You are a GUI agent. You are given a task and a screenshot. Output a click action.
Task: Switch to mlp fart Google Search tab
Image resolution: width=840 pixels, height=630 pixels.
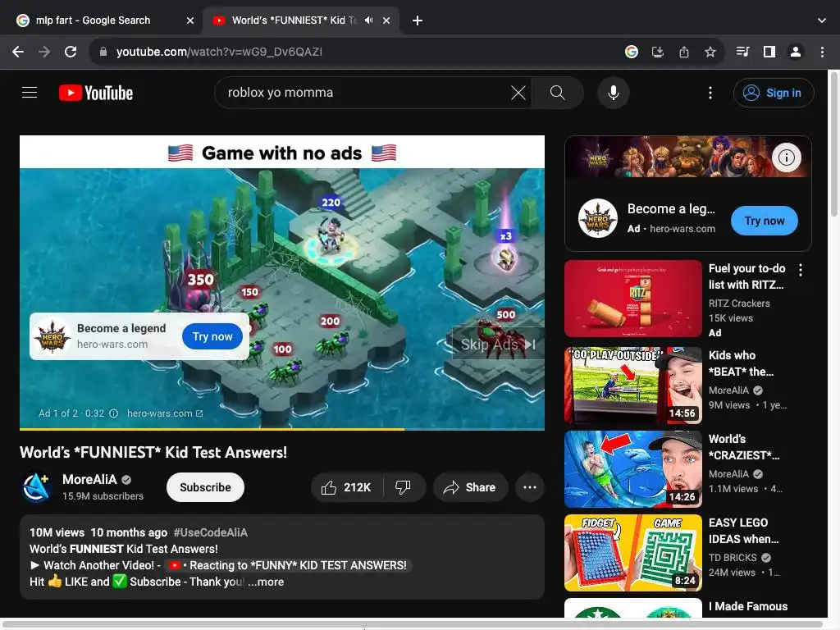click(x=102, y=21)
